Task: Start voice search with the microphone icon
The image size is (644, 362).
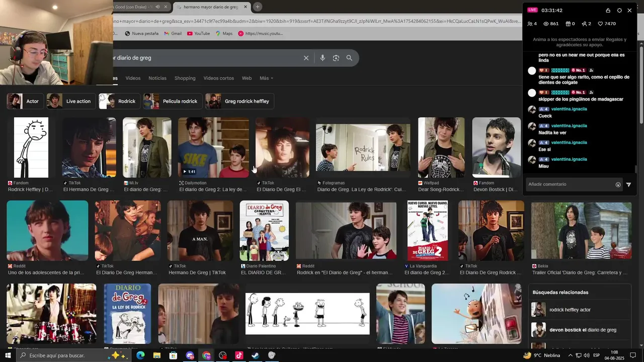Action: coord(323,58)
